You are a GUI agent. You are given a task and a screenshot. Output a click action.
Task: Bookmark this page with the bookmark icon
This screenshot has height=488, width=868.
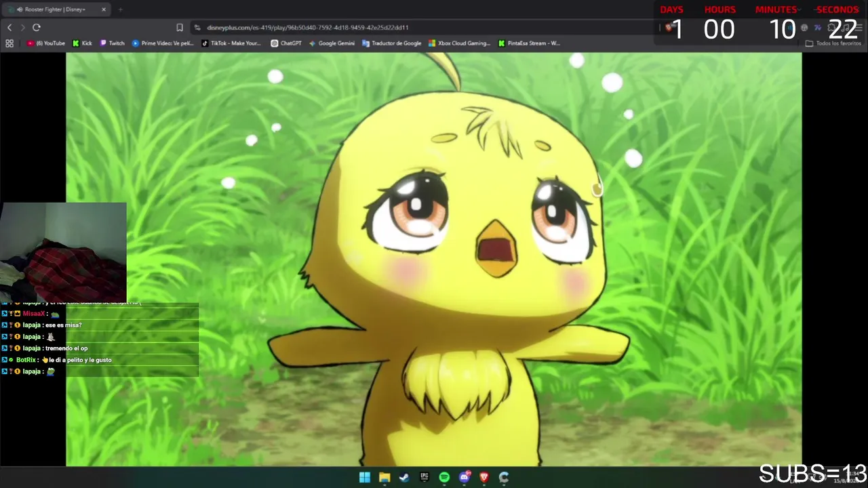180,27
